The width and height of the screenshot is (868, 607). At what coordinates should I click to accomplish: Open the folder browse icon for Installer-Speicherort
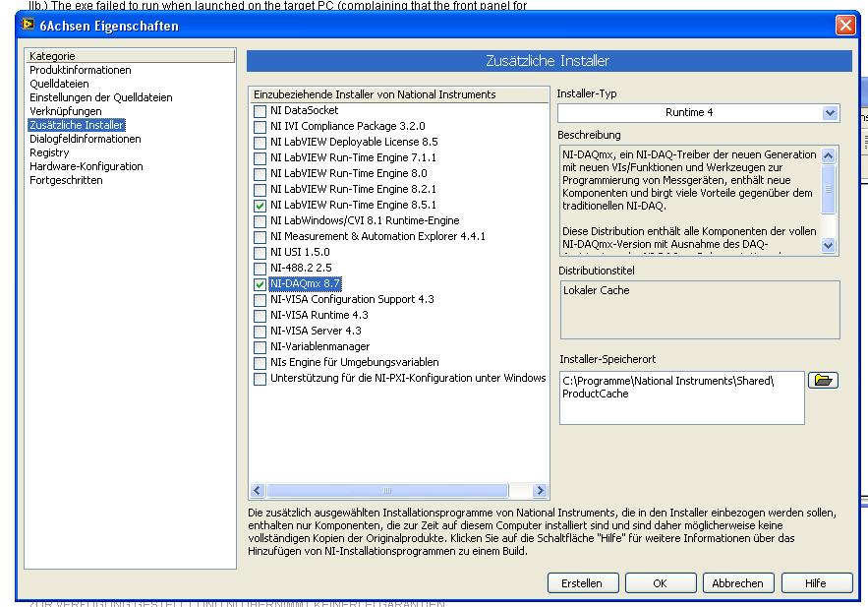click(x=823, y=380)
